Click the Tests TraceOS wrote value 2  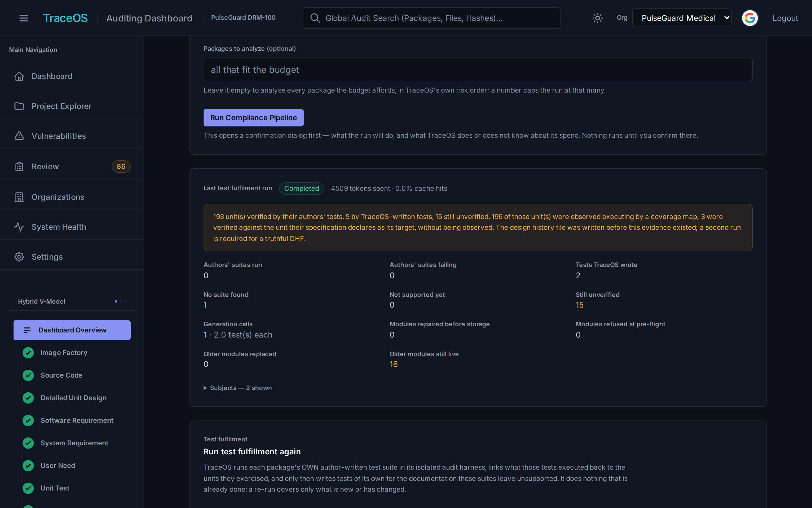coord(578,275)
